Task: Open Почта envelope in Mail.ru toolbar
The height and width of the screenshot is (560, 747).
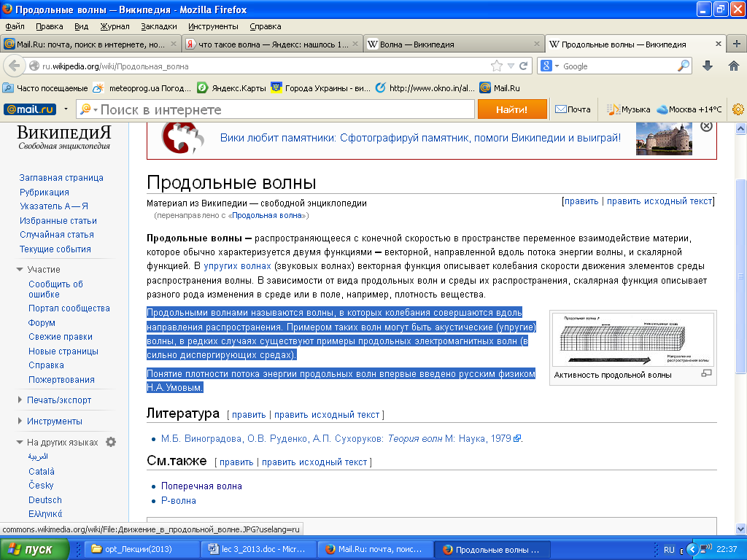Action: tap(573, 109)
